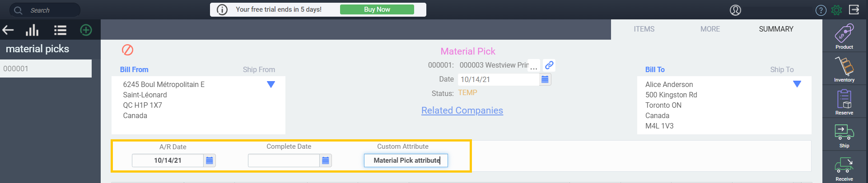868x183 pixels.
Task: Click the green add new record icon
Action: click(86, 30)
